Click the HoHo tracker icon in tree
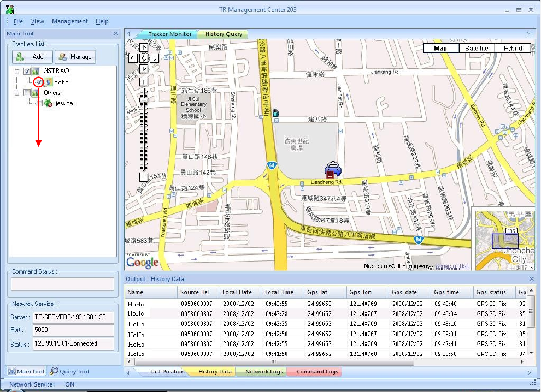The height and width of the screenshot is (392, 541). 48,82
